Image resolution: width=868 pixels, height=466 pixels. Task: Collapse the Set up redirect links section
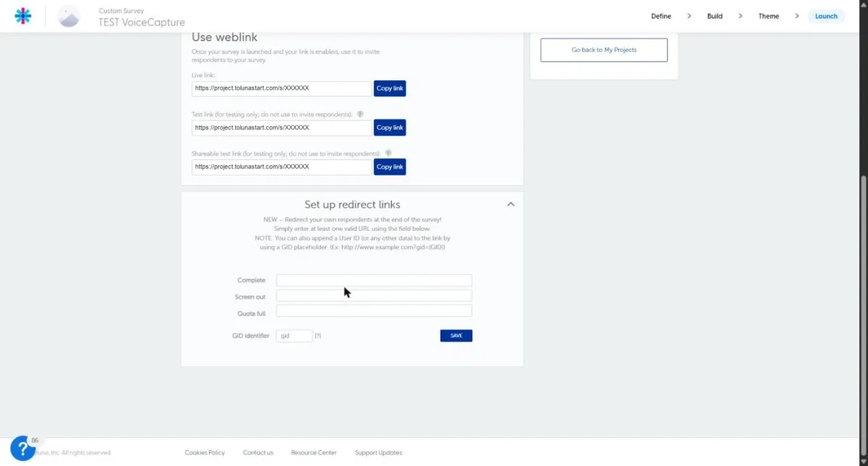(511, 205)
